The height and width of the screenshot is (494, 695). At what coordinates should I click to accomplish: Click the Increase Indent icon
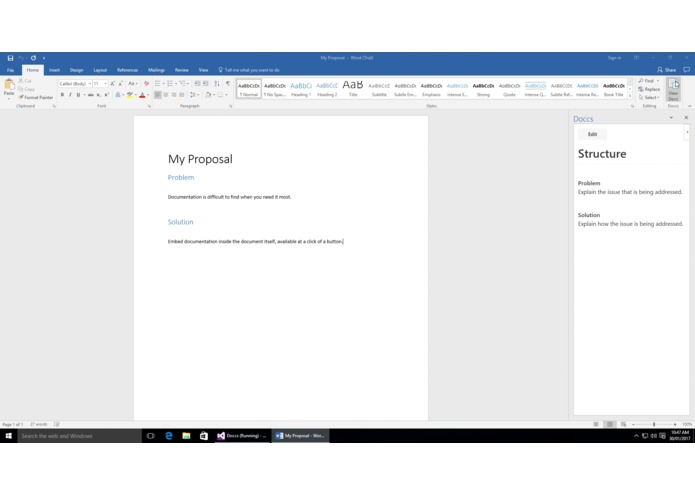click(206, 83)
